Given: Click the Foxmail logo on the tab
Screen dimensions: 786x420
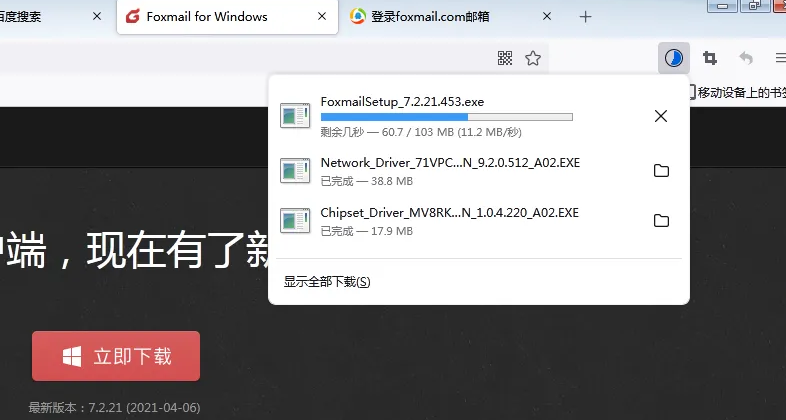Looking at the screenshot, I should 132,17.
